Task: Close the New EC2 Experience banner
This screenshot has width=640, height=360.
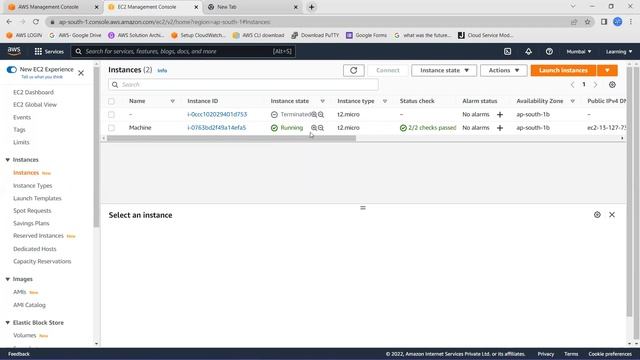Action: pos(81,73)
